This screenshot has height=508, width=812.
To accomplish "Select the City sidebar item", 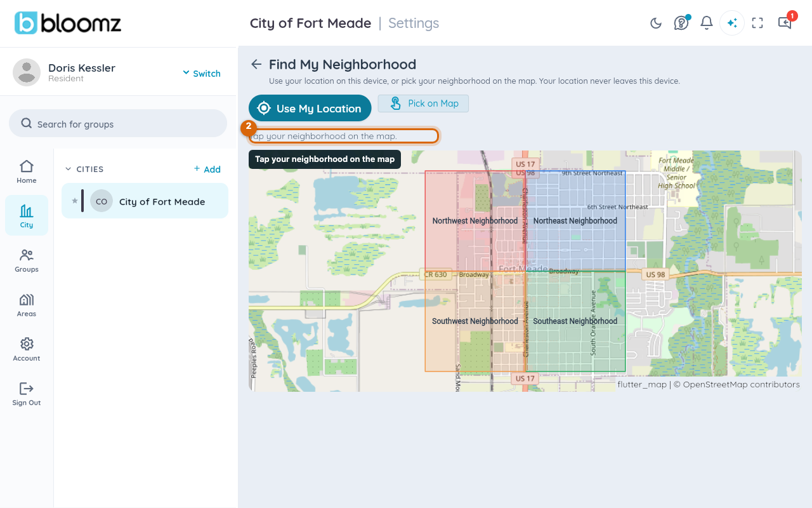I will pyautogui.click(x=27, y=216).
